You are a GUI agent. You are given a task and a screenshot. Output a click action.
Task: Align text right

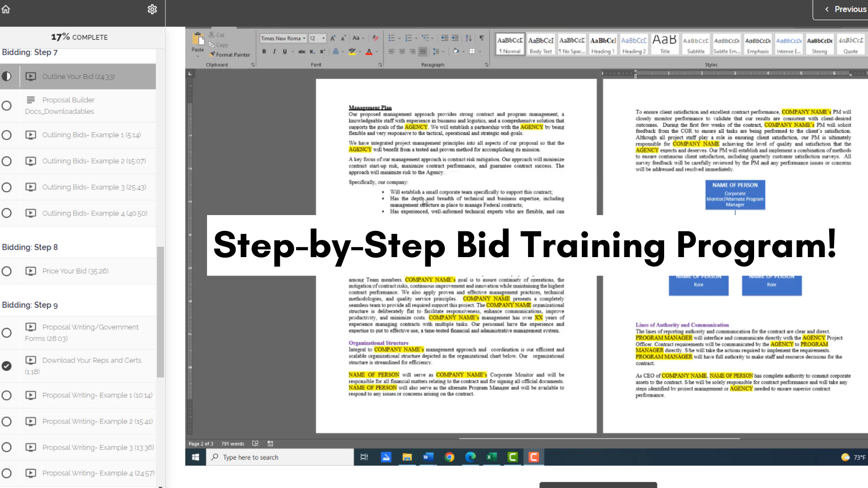click(412, 52)
